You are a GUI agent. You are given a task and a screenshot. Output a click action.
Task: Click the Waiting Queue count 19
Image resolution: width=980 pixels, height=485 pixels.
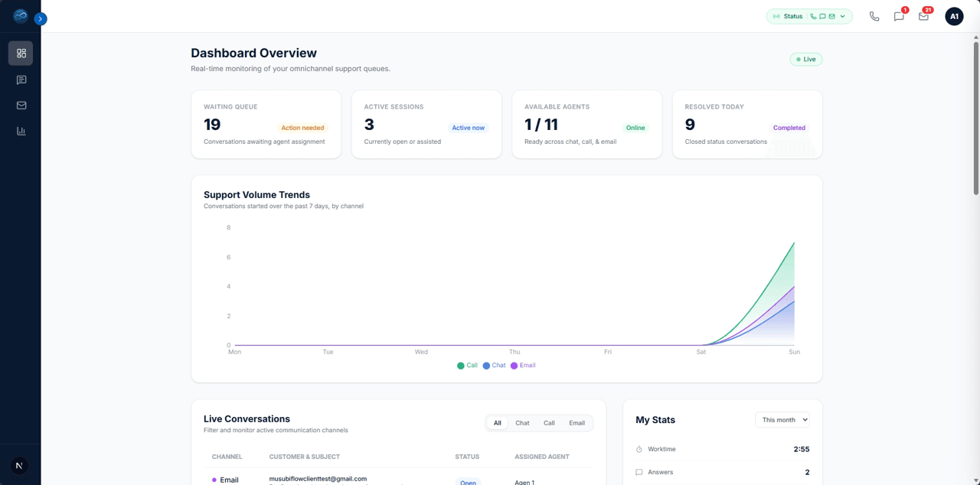click(212, 125)
